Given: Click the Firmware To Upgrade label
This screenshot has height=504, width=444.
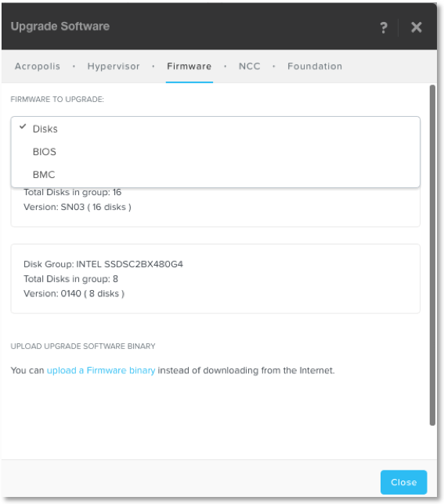Looking at the screenshot, I should coord(57,100).
